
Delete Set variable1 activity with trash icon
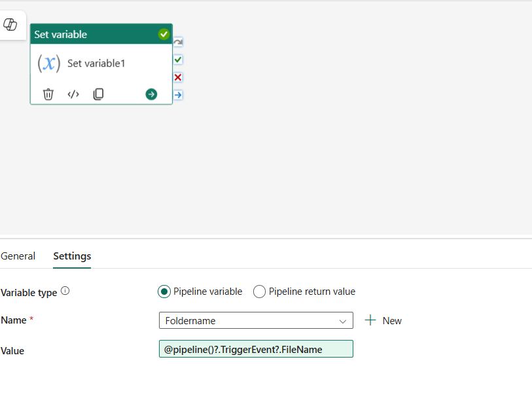coord(48,94)
